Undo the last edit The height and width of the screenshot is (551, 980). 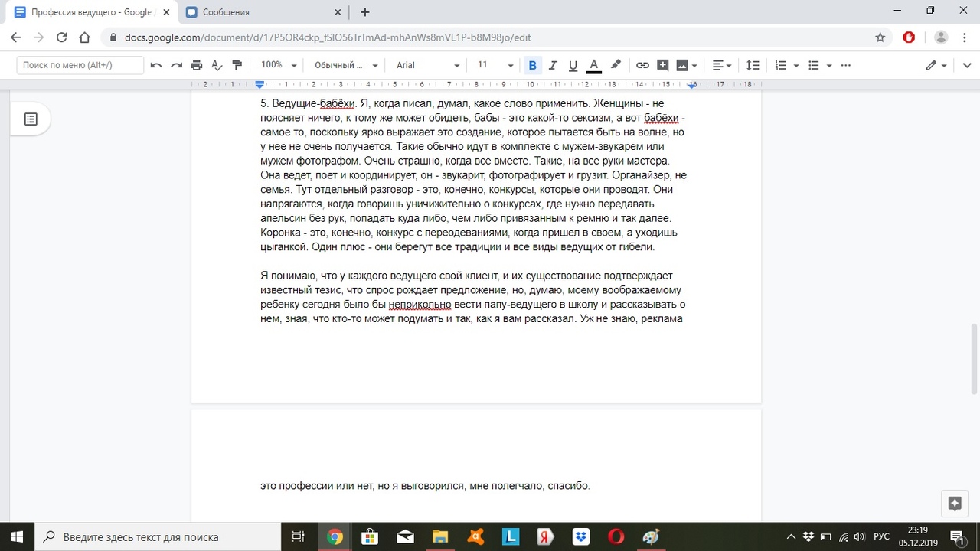pyautogui.click(x=156, y=65)
